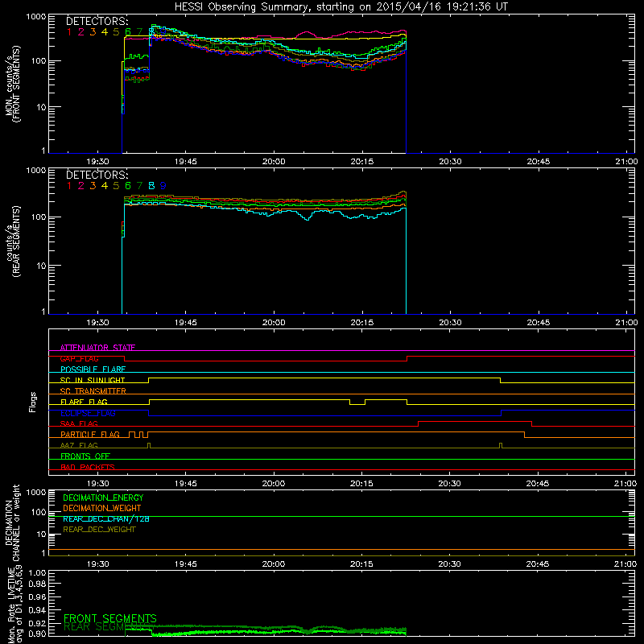Viewport: 644px width, 644px height.
Task: Click the 0.96 livetime axis value
Action: (37, 597)
